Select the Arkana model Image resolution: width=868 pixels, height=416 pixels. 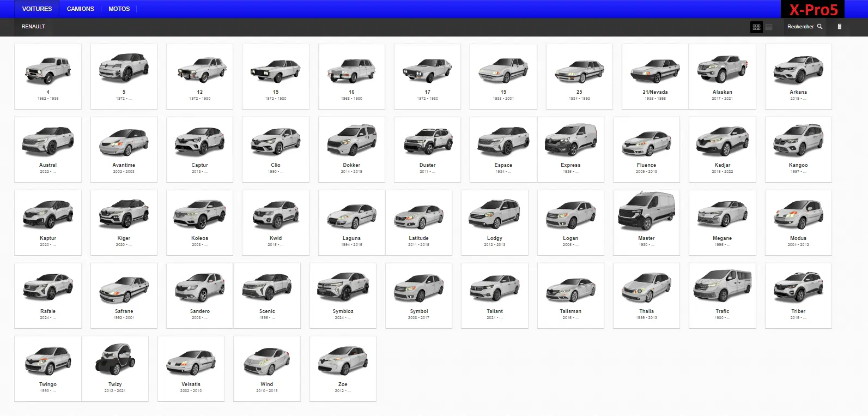coord(798,76)
